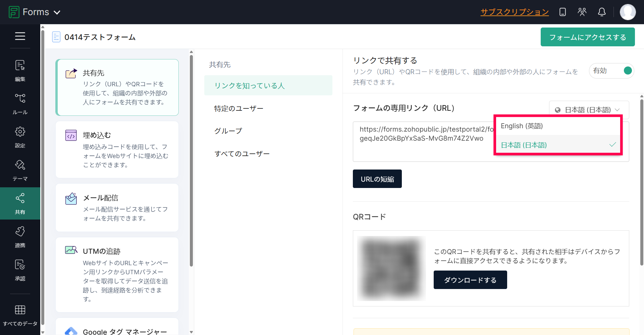Select グループ sharing option
644x335 pixels.
(228, 131)
